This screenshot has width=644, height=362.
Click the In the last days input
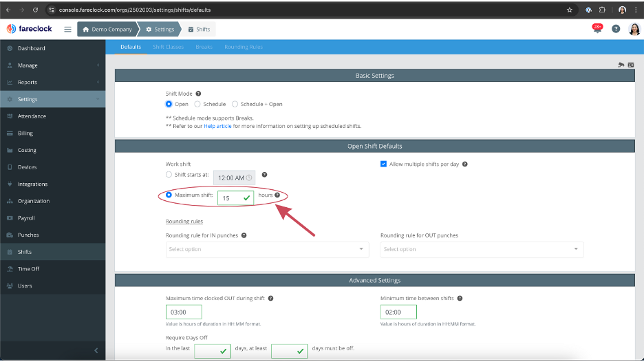coord(213,351)
